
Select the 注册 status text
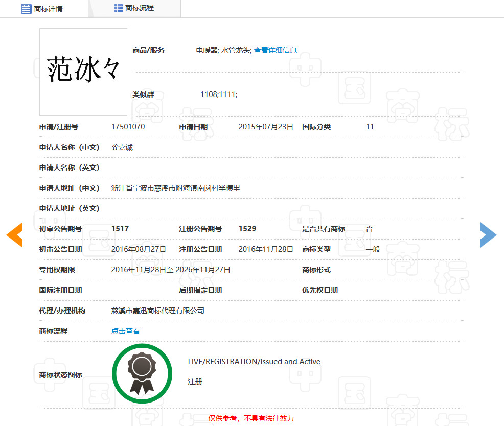(x=195, y=382)
